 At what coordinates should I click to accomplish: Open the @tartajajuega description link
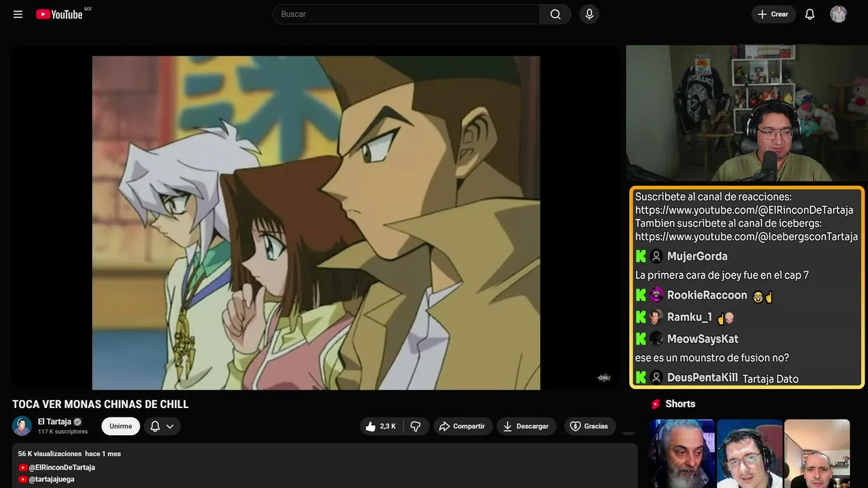52,479
